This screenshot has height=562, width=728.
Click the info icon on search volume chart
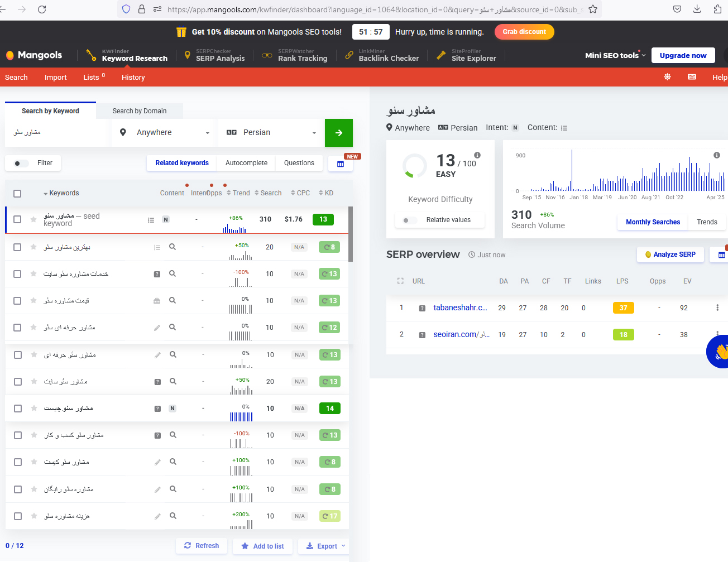717,155
